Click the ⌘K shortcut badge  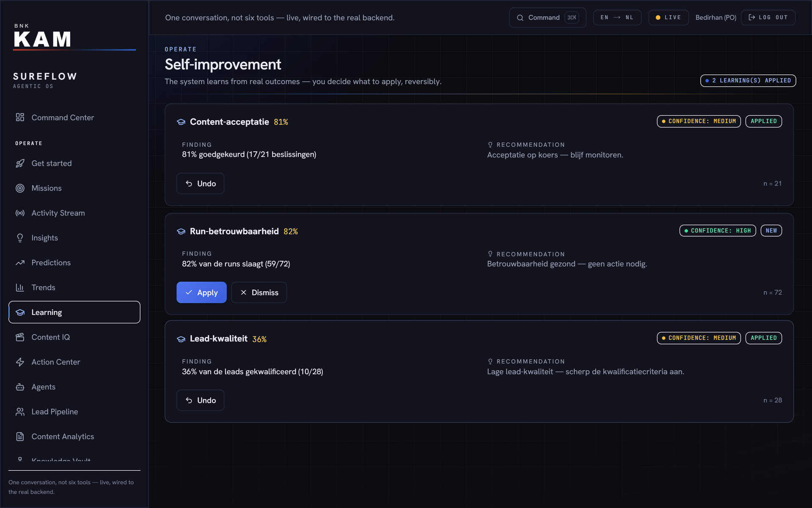click(572, 18)
